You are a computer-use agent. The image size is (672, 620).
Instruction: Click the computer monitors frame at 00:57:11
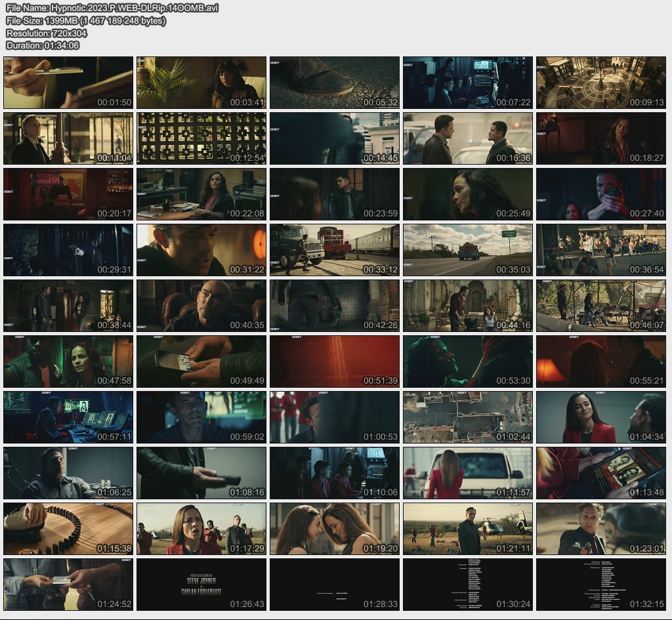click(68, 417)
